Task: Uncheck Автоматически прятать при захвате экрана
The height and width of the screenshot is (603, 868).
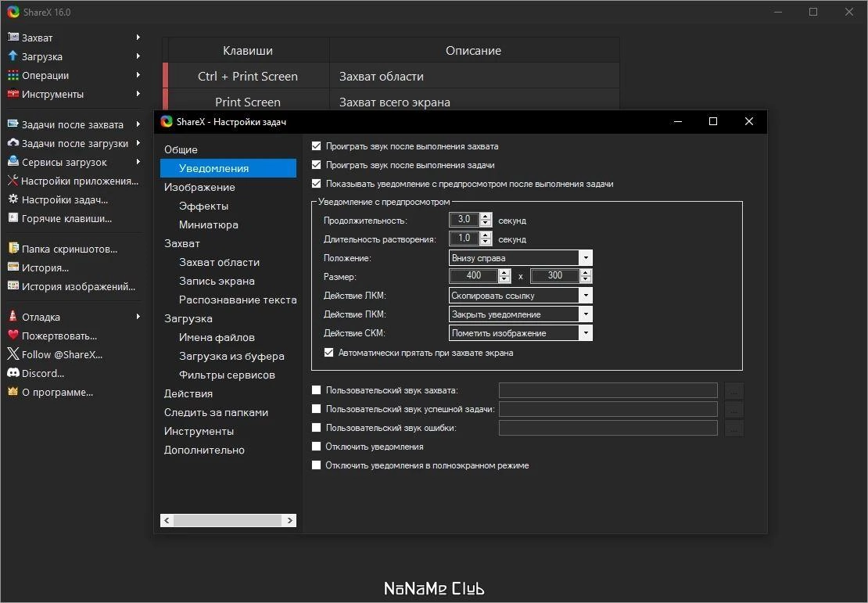Action: click(328, 353)
